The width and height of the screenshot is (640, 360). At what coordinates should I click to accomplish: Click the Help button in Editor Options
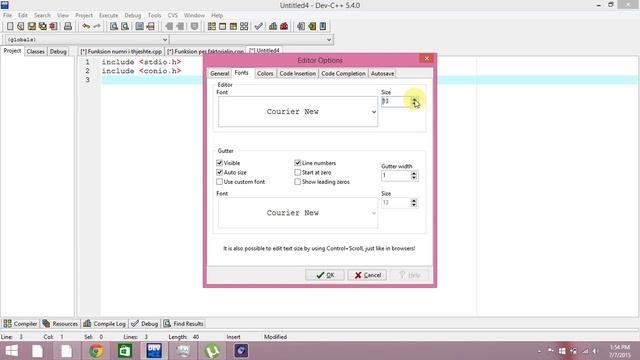click(410, 275)
